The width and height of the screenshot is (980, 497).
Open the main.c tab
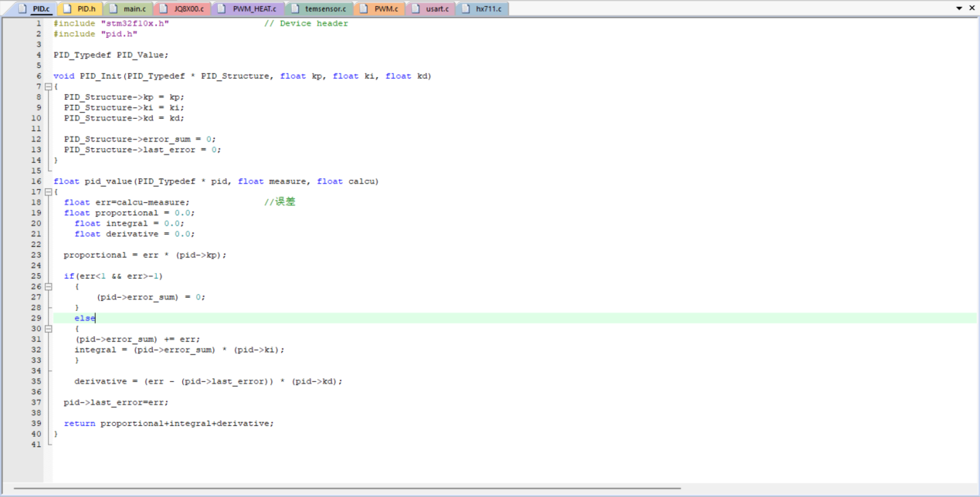[127, 8]
